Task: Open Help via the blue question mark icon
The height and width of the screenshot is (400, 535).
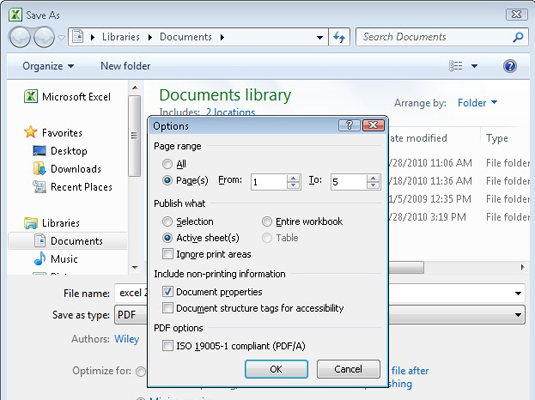Action: [x=510, y=66]
